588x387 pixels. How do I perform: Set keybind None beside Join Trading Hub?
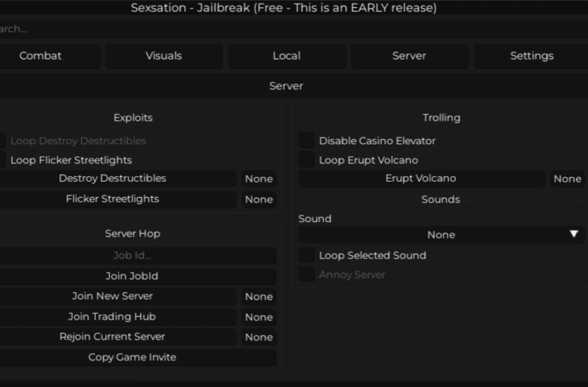pyautogui.click(x=259, y=317)
